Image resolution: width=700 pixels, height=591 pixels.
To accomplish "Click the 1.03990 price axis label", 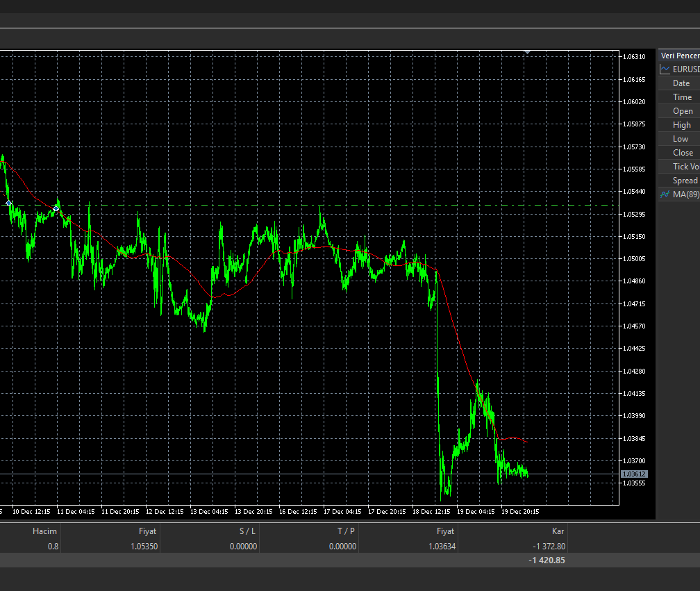I will pyautogui.click(x=634, y=416).
